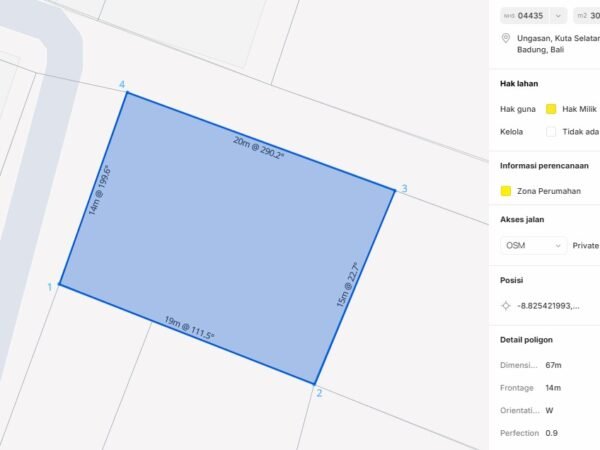Select polygon vertex 4
This screenshot has height=450, width=600.
coord(125,93)
